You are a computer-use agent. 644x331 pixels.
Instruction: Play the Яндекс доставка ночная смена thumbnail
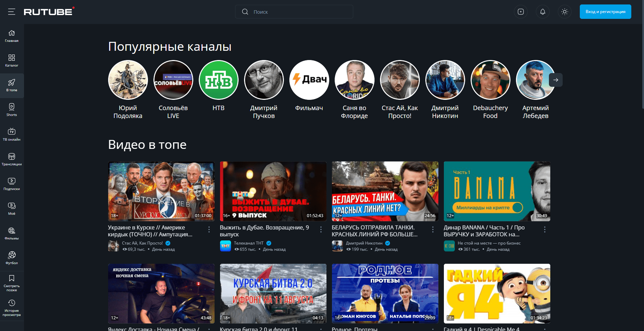161,294
